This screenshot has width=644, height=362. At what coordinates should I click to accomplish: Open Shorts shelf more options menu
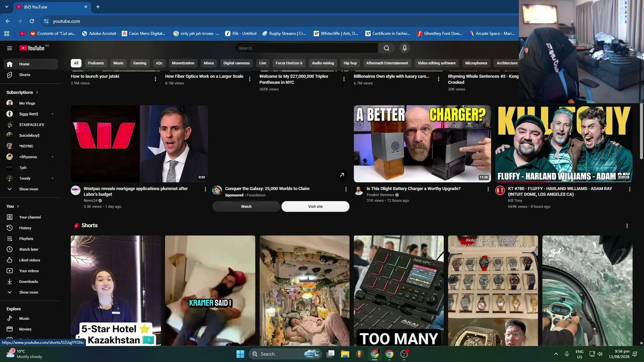(627, 226)
